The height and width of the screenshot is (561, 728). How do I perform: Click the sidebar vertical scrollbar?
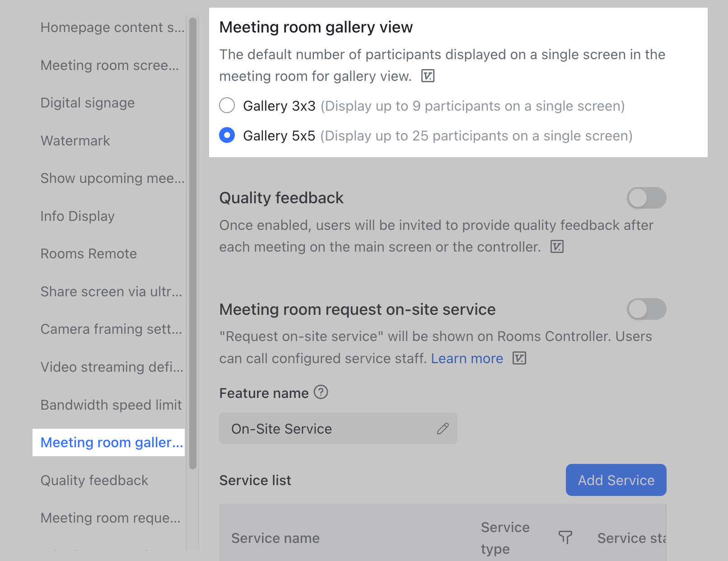[193, 244]
